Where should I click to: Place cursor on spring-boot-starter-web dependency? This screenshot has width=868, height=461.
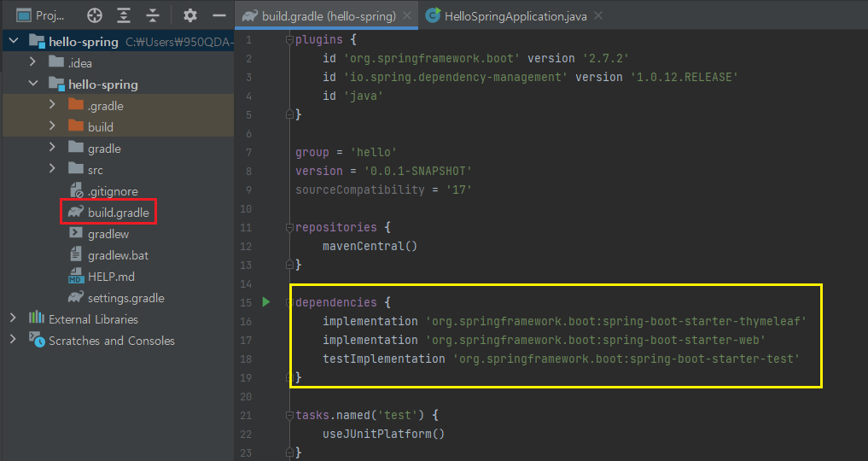coord(595,341)
